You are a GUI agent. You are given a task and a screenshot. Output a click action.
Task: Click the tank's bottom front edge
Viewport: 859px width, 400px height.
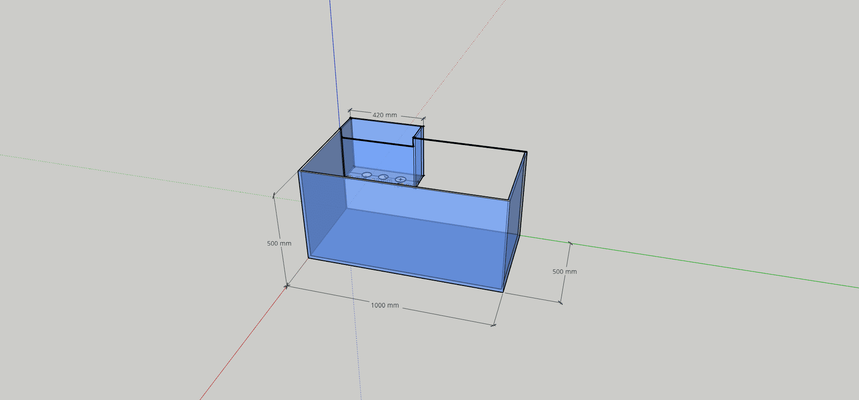tap(400, 275)
